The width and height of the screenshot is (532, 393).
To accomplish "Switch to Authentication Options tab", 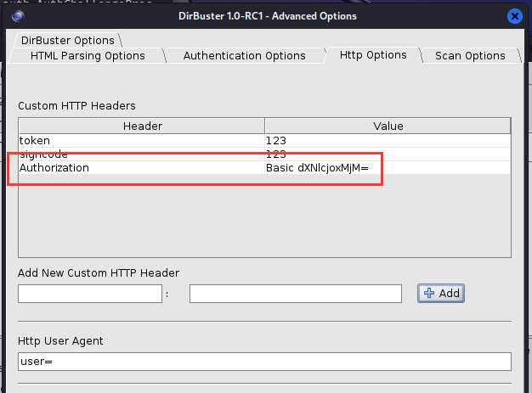I will 244,55.
